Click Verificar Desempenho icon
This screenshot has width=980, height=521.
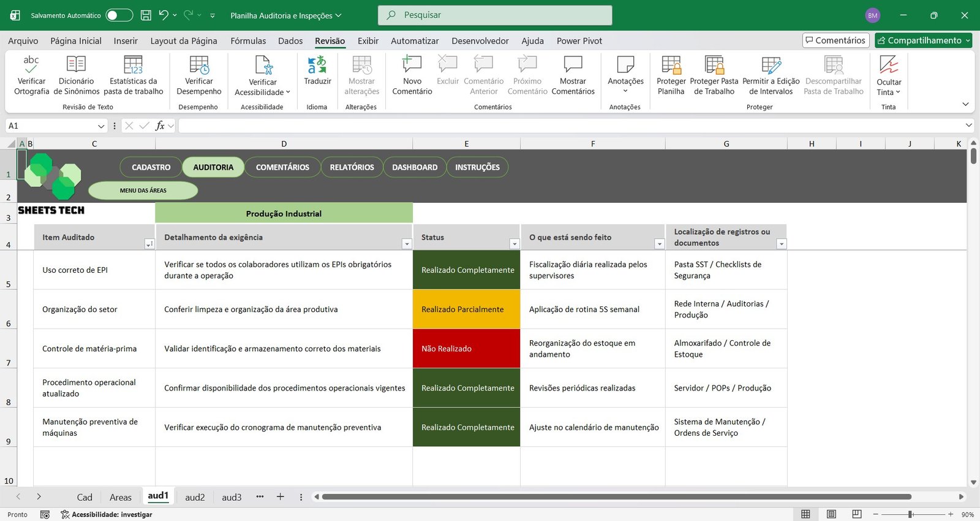click(199, 65)
